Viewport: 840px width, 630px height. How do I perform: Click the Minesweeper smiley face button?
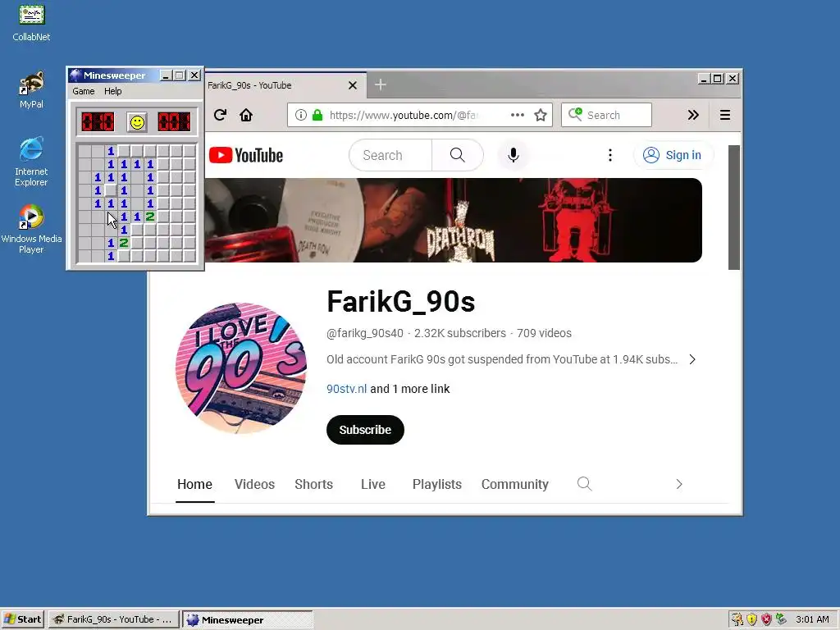[x=137, y=122]
